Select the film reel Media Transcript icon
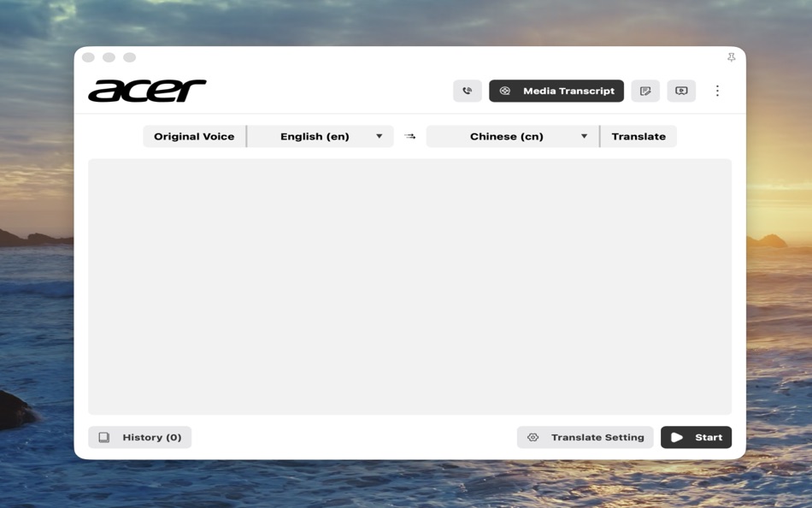 506,91
